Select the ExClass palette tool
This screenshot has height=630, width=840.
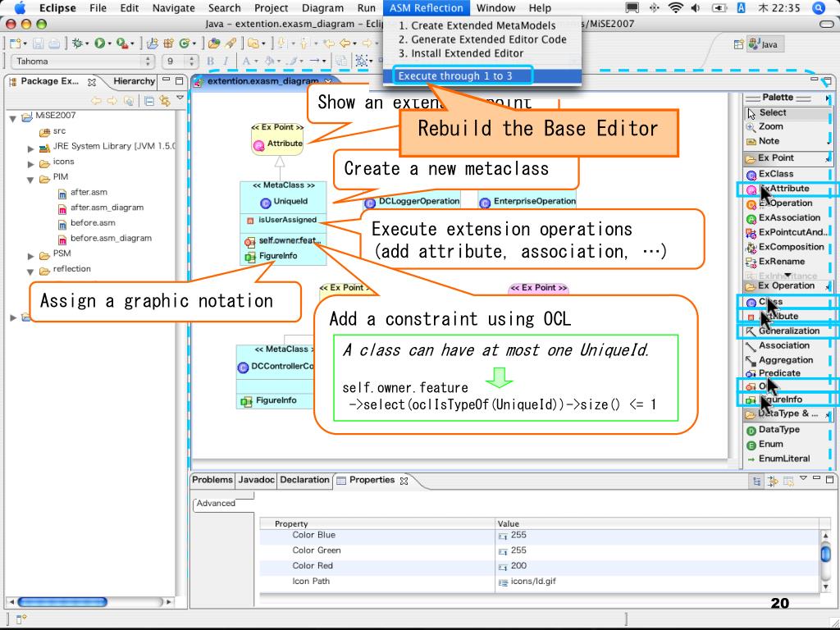(x=769, y=174)
